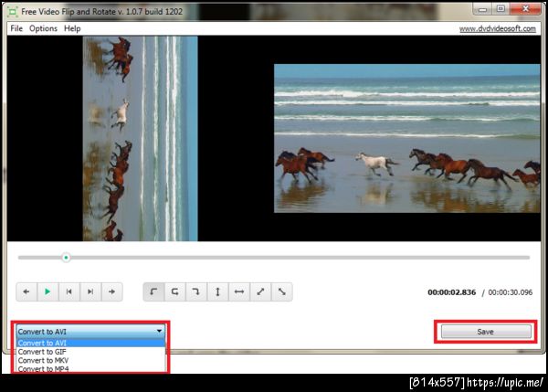Jump to the next frame
The height and width of the screenshot is (392, 548).
click(x=90, y=291)
